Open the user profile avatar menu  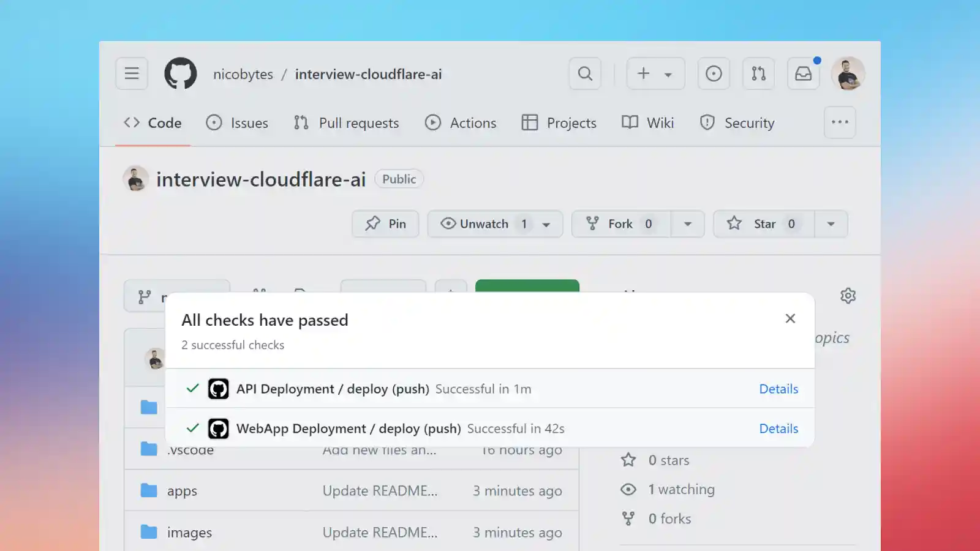(x=848, y=73)
